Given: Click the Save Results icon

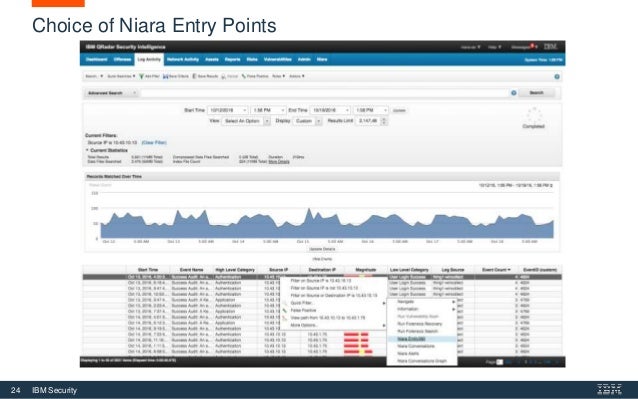Looking at the screenshot, I should (194, 76).
